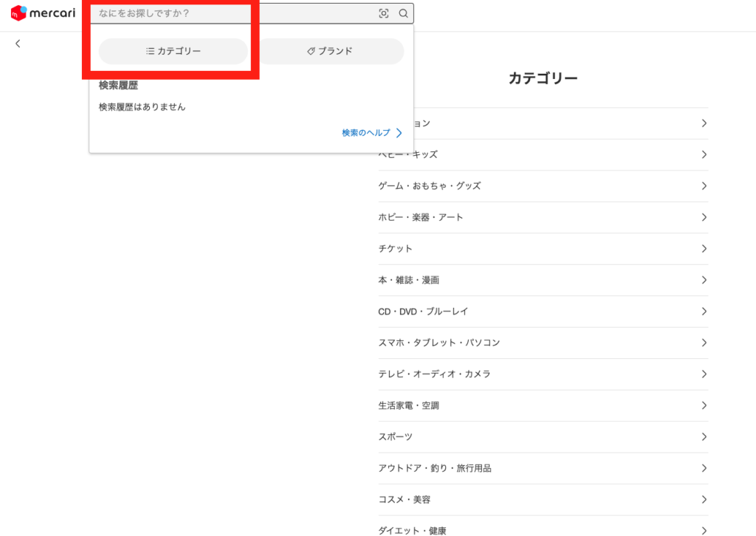Open image search camera icon

383,13
